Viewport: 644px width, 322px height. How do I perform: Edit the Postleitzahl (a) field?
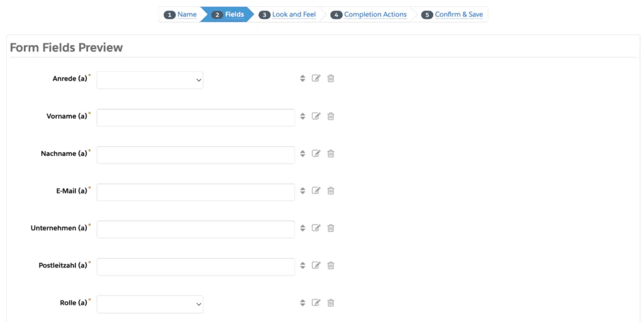(316, 265)
